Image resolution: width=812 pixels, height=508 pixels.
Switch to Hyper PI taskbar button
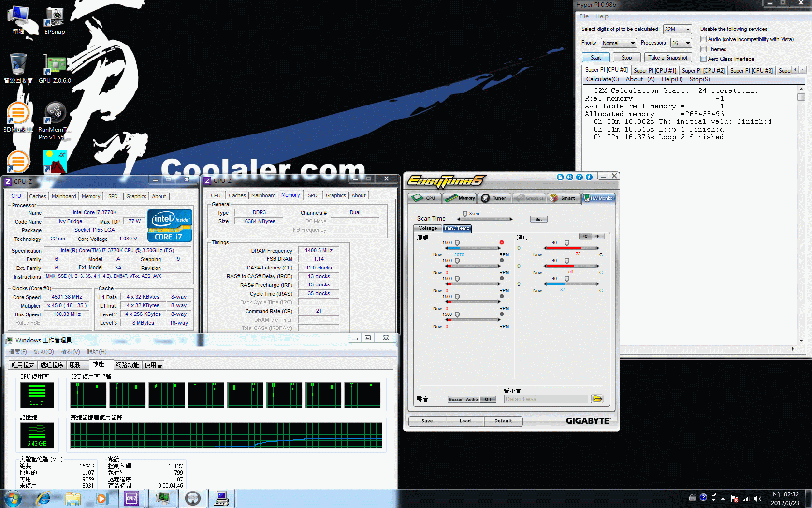222,498
